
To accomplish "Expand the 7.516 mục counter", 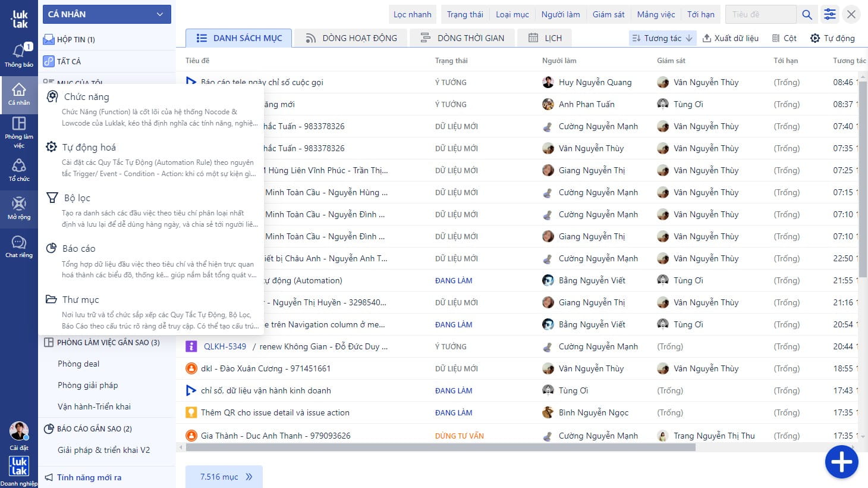I will 224,477.
